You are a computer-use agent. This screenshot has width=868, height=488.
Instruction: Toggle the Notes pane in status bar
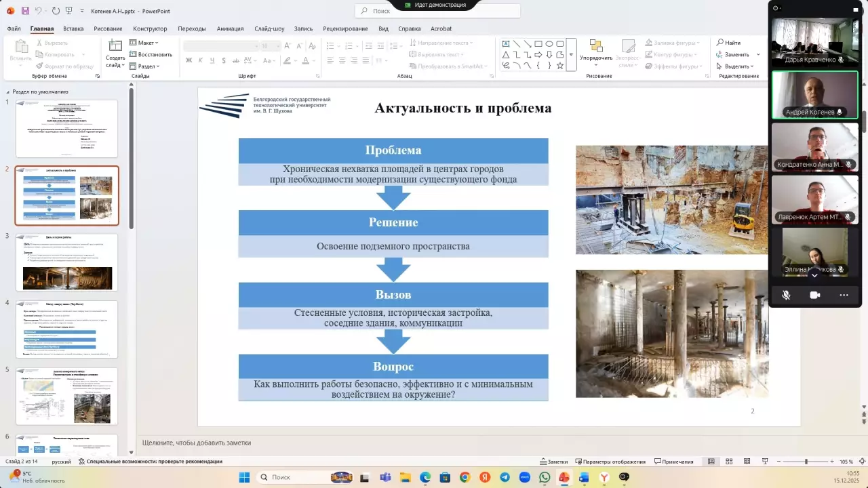(x=553, y=462)
